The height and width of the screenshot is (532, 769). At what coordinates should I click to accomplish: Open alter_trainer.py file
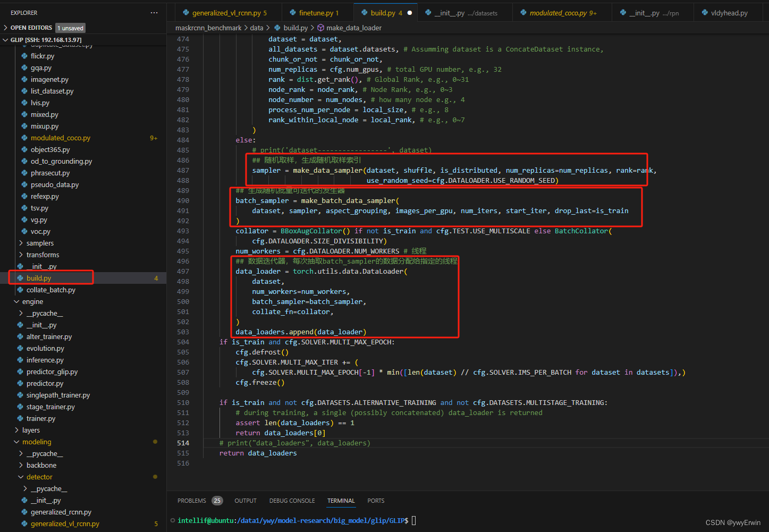point(83,336)
